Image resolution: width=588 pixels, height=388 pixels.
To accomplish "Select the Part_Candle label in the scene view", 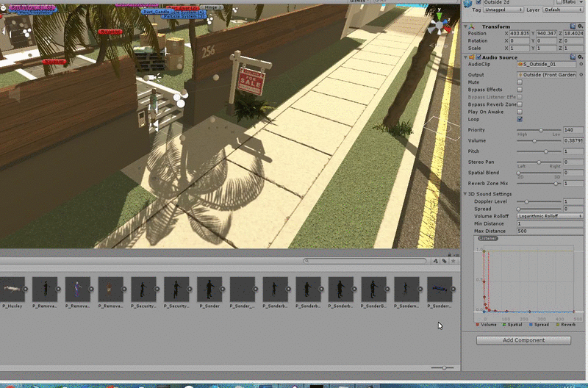I will pos(157,12).
